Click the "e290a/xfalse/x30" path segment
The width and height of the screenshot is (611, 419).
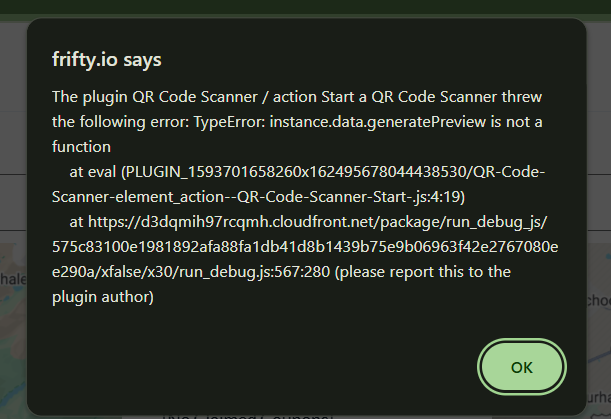pos(111,271)
